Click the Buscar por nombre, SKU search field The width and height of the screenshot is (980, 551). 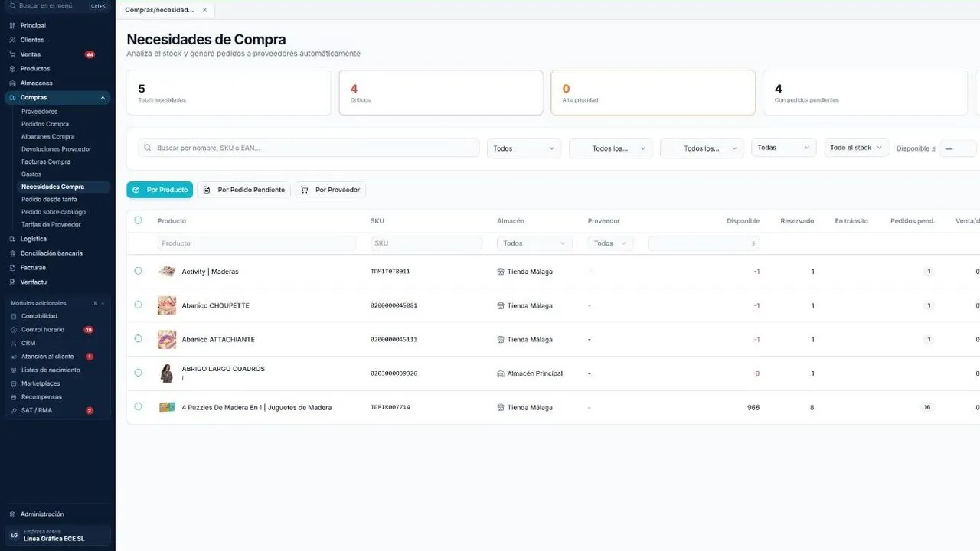click(309, 148)
